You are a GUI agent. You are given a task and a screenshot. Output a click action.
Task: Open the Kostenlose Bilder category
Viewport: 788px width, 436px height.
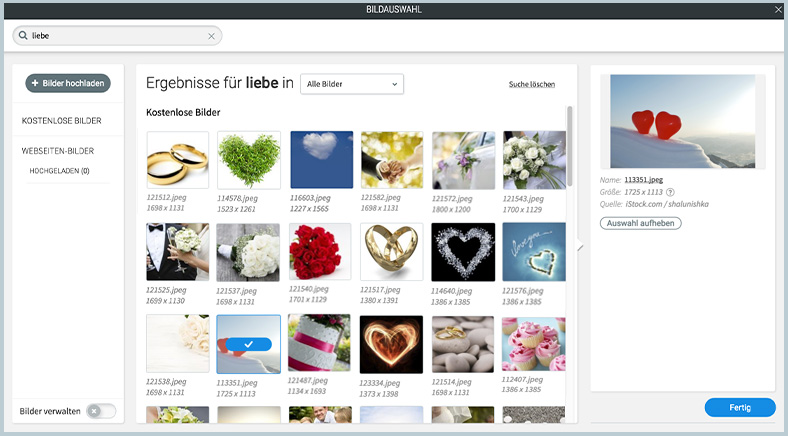click(61, 121)
